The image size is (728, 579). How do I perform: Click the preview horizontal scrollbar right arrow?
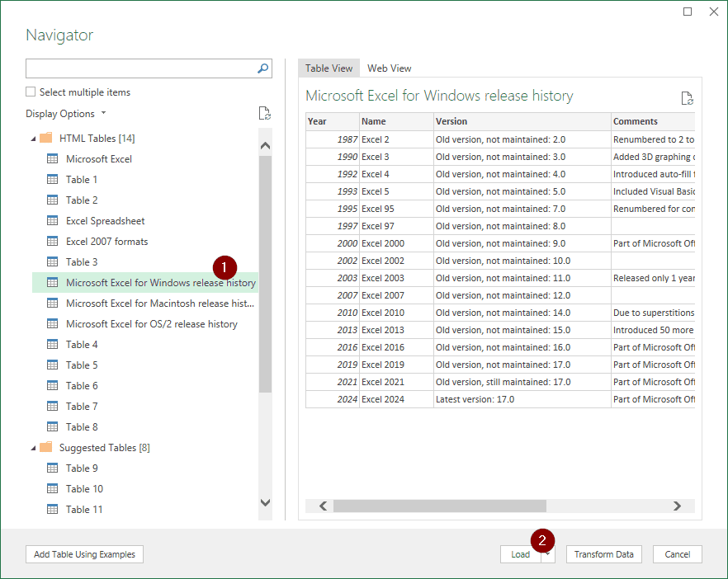[677, 506]
